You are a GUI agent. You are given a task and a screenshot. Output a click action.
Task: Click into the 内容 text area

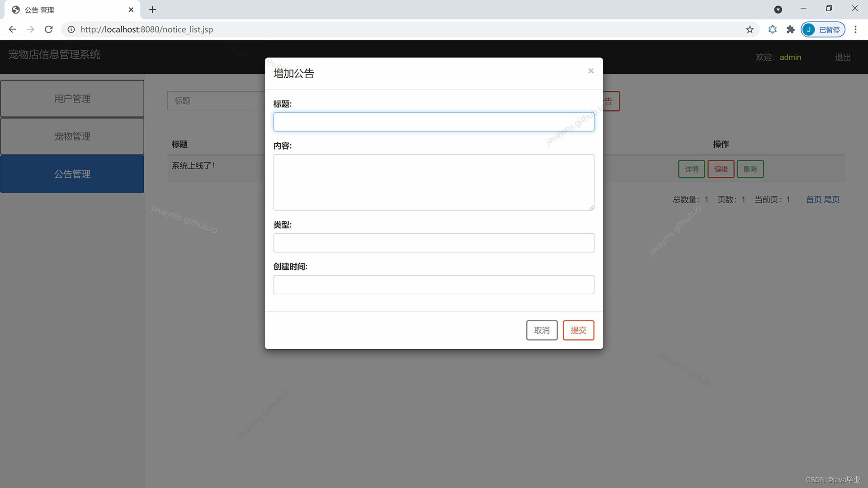(x=434, y=183)
